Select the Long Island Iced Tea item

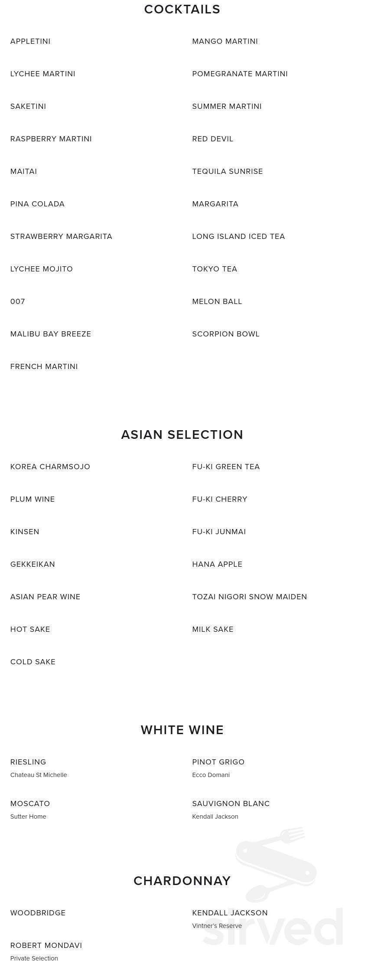coord(238,237)
